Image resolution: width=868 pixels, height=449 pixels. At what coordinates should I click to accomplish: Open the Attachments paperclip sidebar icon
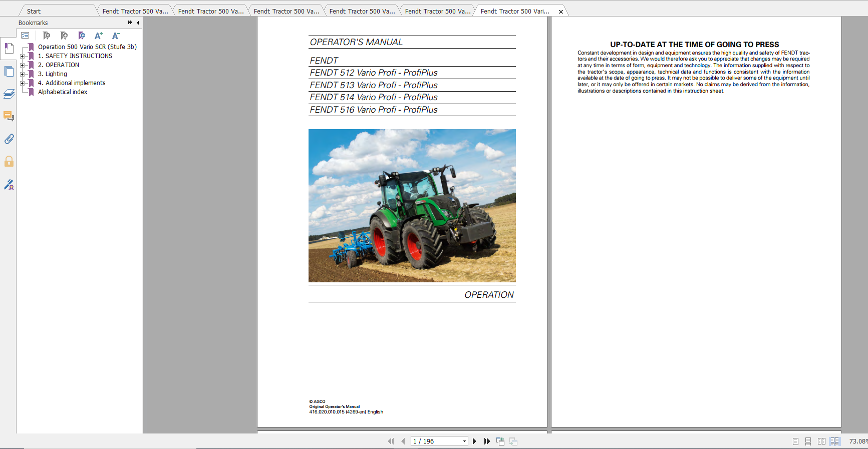point(9,139)
